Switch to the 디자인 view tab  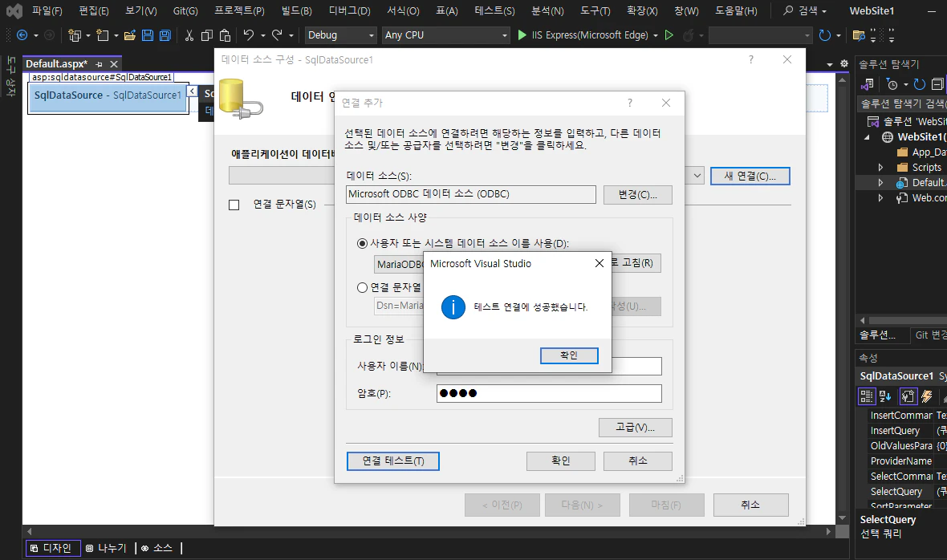click(x=53, y=548)
